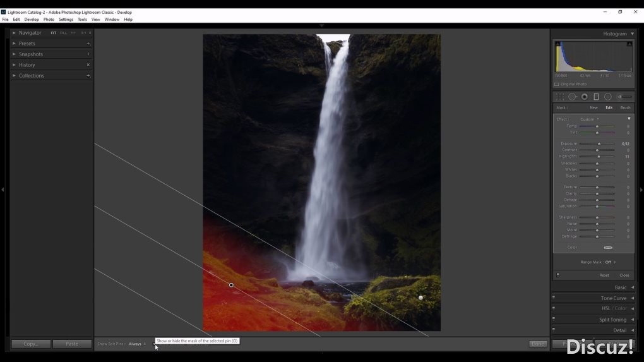This screenshot has width=644, height=362.
Task: Open the Tools menu
Action: click(x=82, y=20)
